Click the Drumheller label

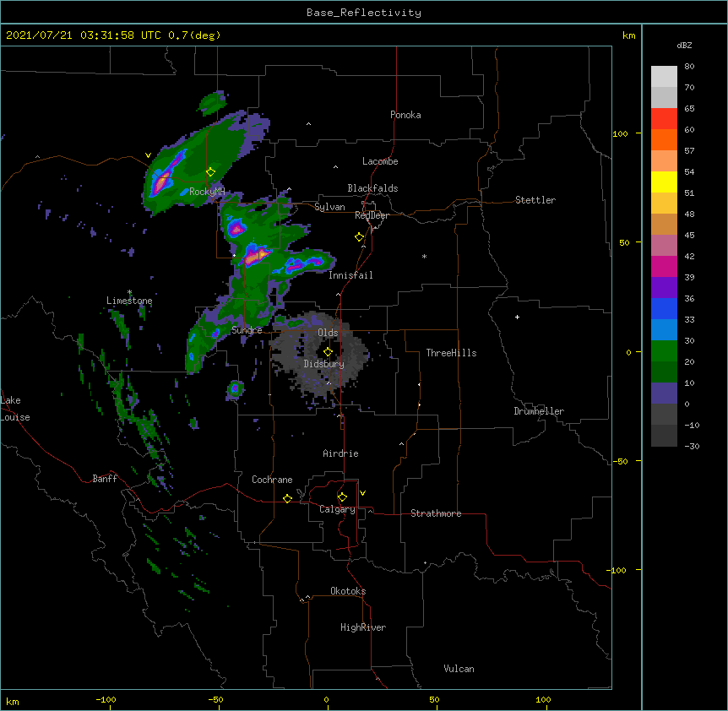click(539, 411)
